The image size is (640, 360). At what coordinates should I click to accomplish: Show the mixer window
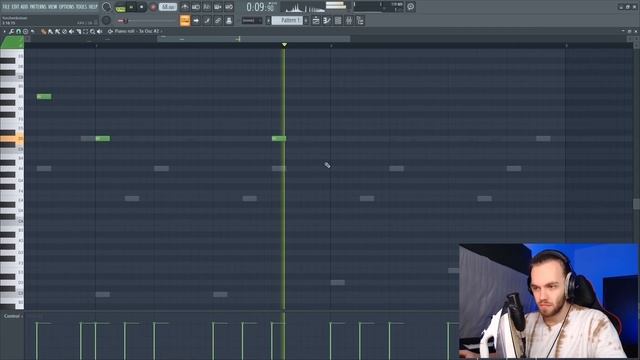pyautogui.click(x=349, y=20)
